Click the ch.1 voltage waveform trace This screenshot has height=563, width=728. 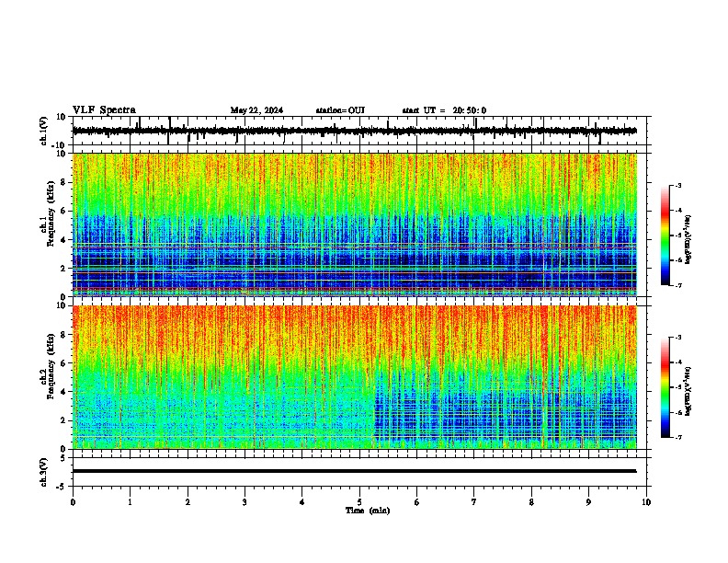[x=355, y=131]
